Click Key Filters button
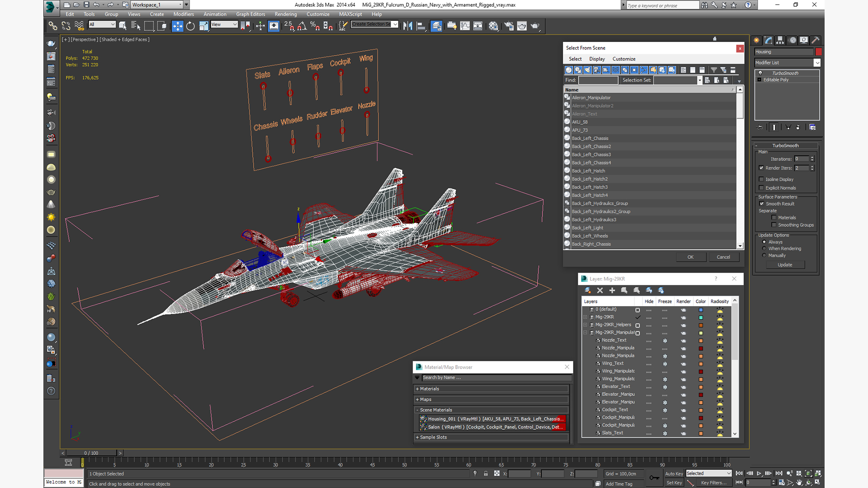 (714, 483)
